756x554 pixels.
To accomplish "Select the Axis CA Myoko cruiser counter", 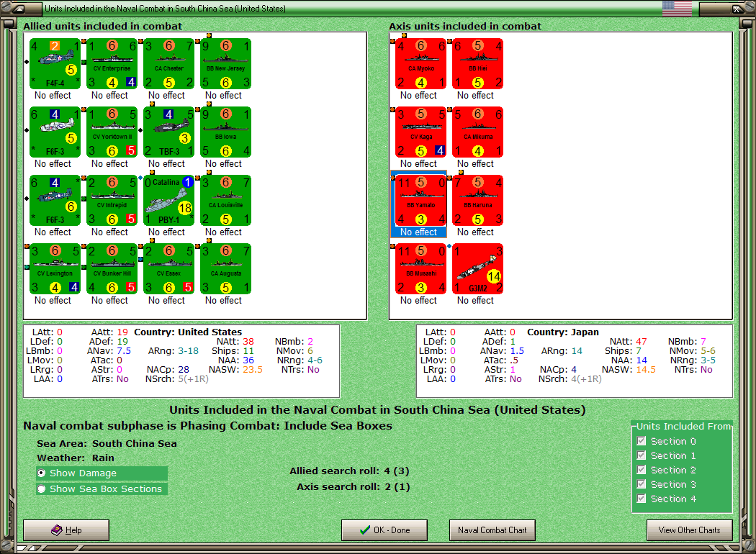I will click(x=421, y=64).
